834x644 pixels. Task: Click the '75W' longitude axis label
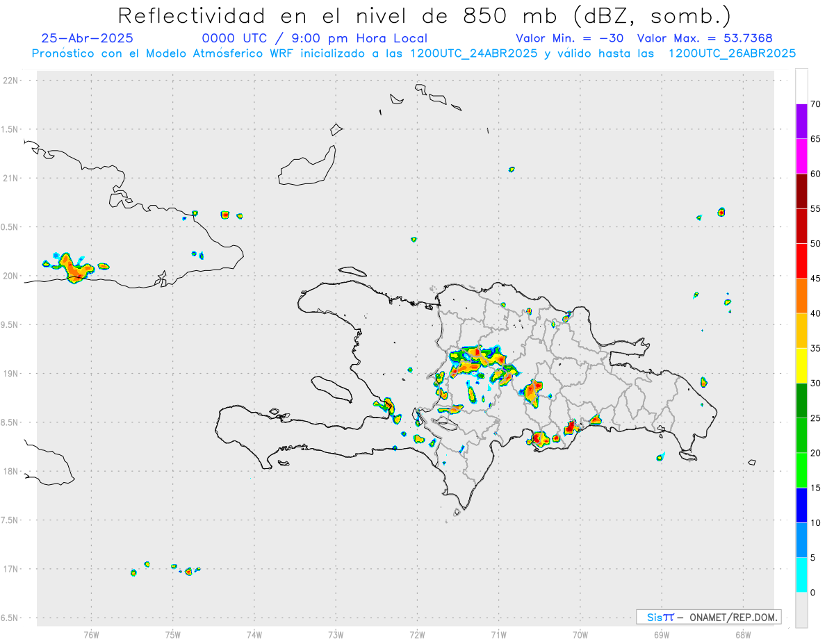(173, 634)
